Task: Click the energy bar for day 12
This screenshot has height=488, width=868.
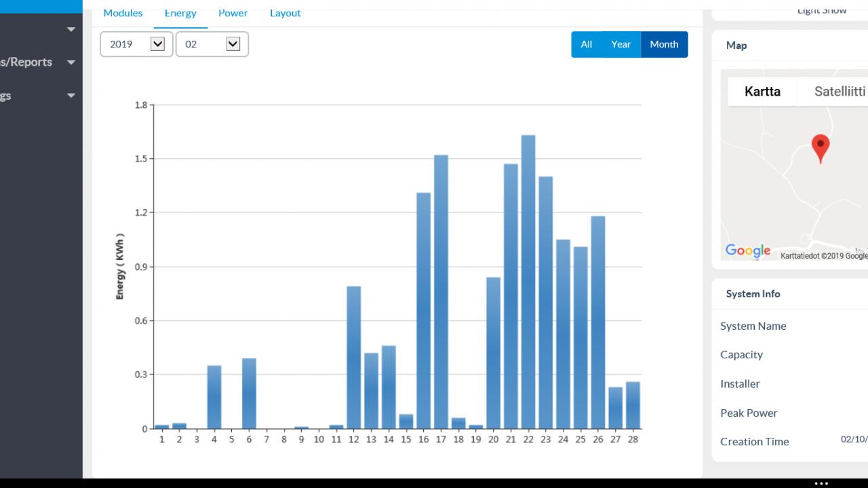Action: tap(354, 358)
